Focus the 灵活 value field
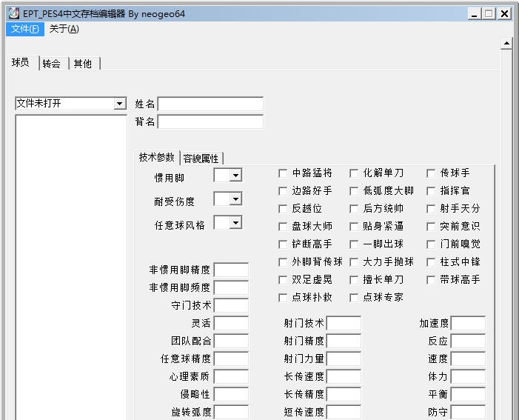Viewport: 519px width, 420px height. point(231,323)
